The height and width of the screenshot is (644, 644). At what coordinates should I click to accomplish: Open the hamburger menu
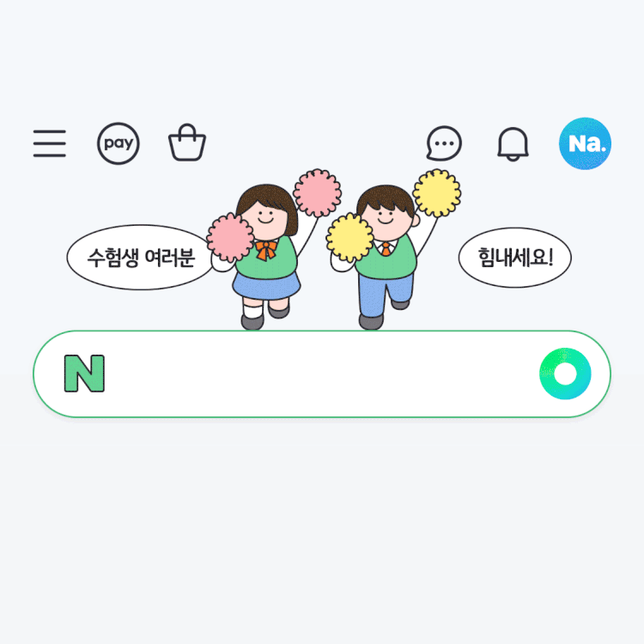(49, 143)
